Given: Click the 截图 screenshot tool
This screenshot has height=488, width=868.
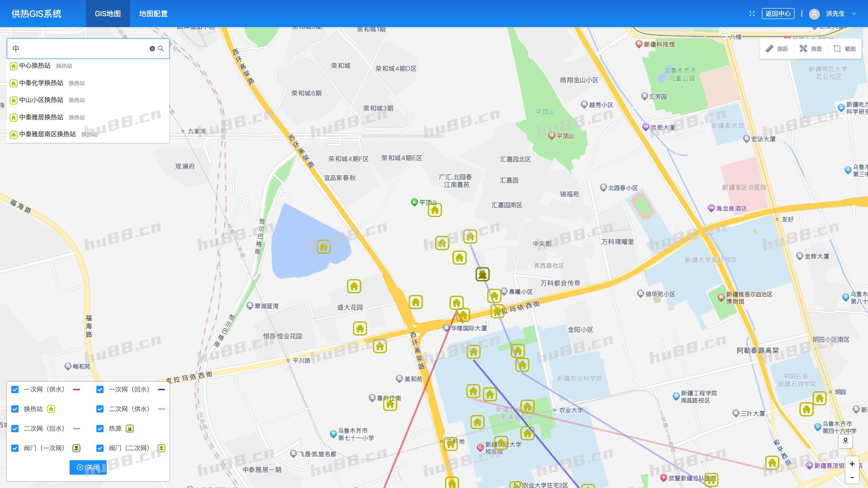Looking at the screenshot, I should pyautogui.click(x=844, y=49).
